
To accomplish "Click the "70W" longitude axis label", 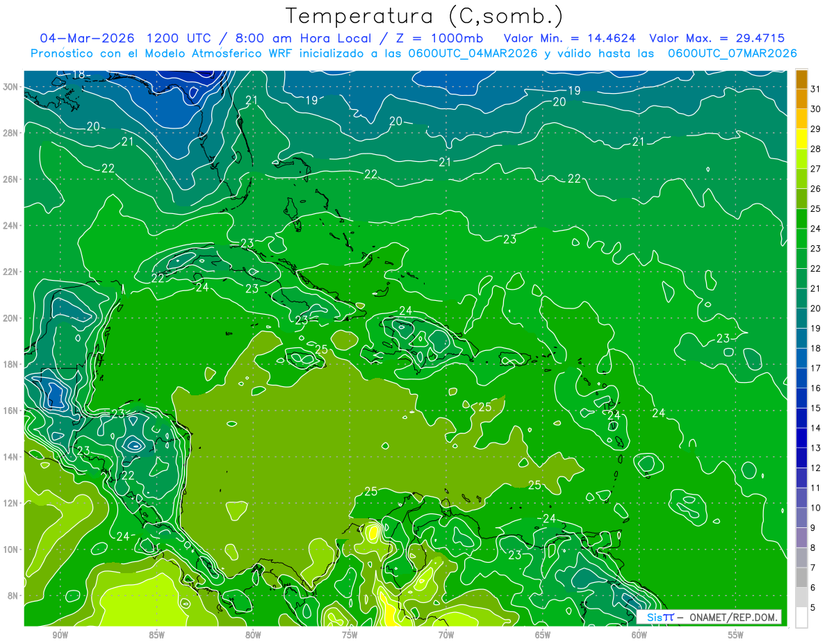I will coord(446,635).
